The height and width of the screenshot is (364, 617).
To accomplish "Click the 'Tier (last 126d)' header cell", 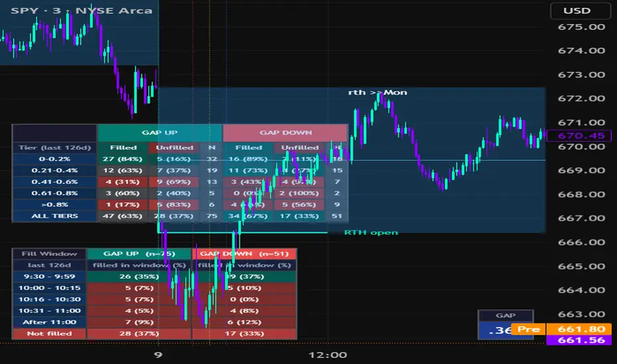I will (55, 148).
